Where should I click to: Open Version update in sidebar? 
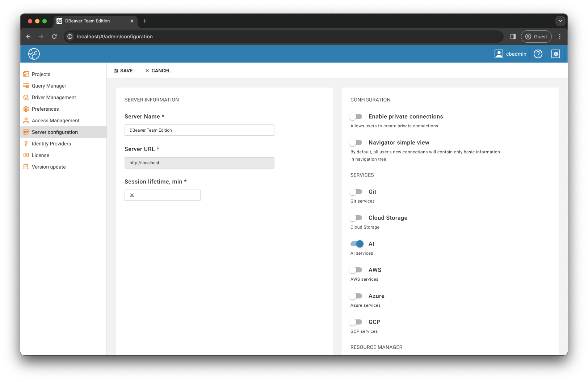click(x=63, y=167)
